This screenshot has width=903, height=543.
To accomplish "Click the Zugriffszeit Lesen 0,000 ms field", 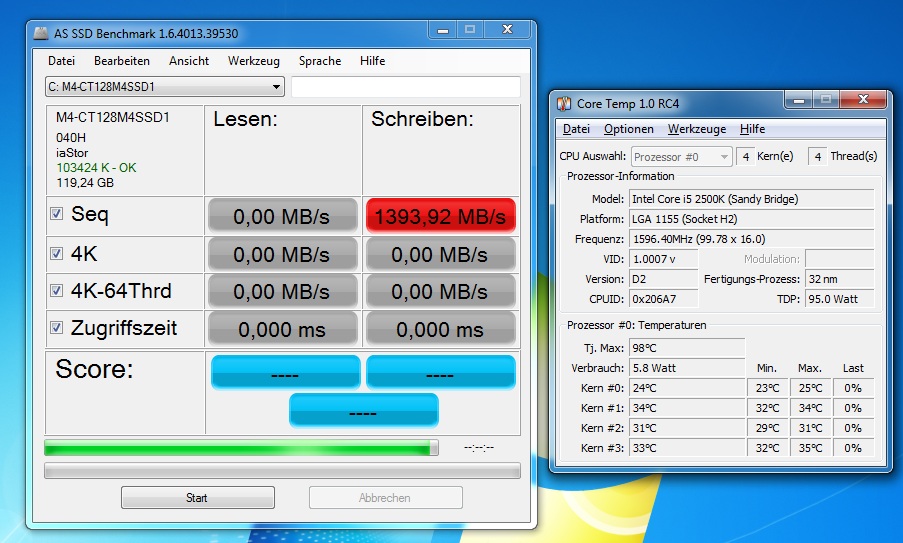I will (x=282, y=329).
